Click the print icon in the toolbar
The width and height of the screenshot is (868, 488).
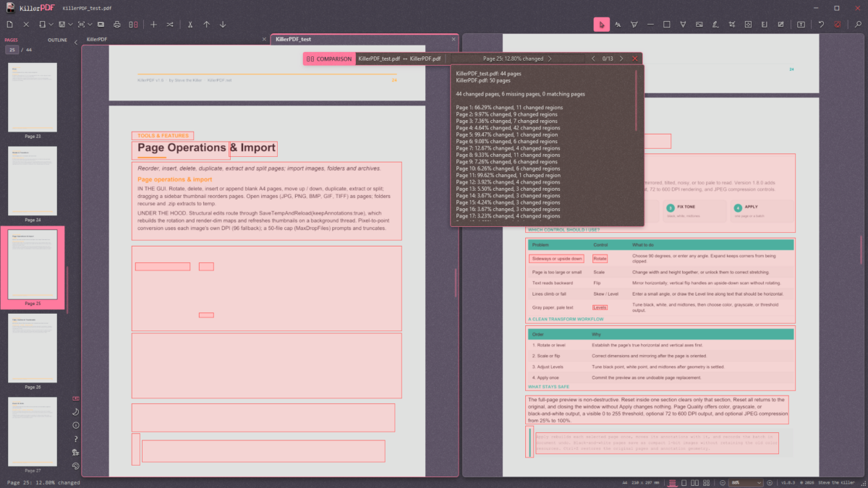coord(117,25)
